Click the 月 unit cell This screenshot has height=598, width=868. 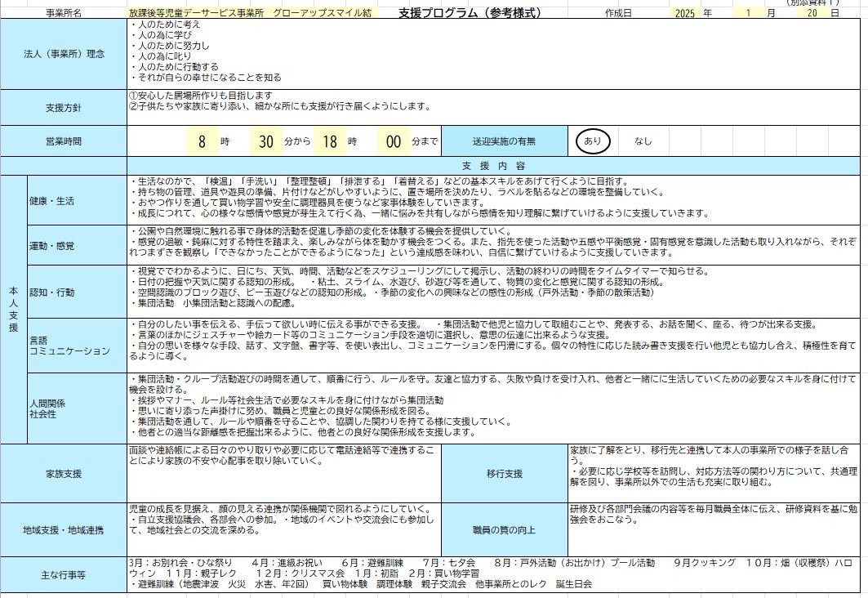tap(771, 13)
